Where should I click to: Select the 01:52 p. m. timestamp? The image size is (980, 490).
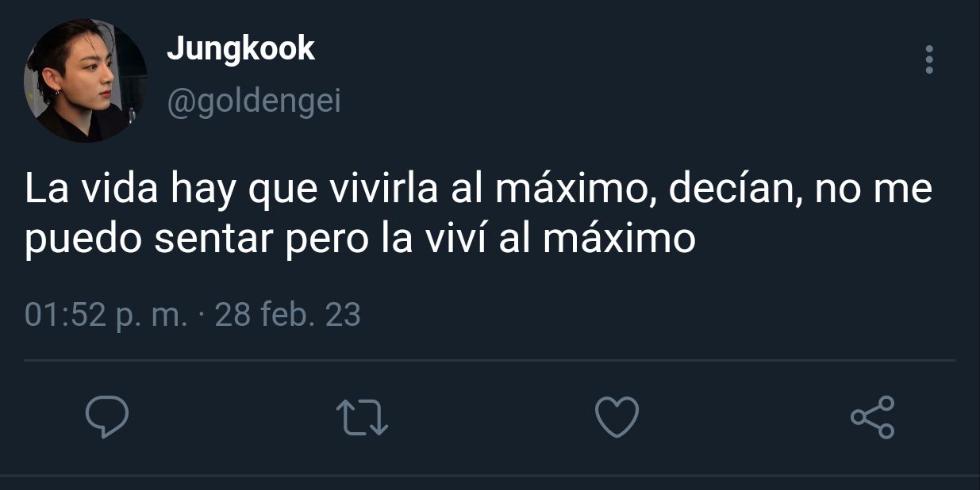point(106,316)
